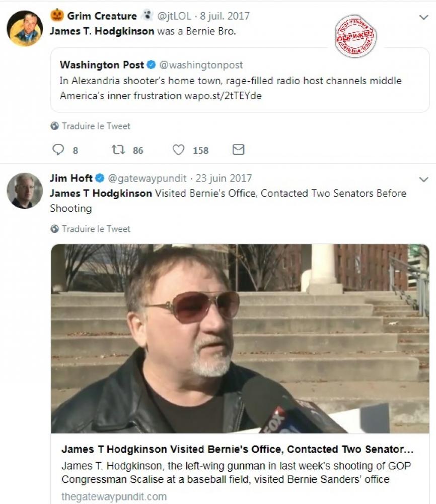
Task: Open the quoted Washington Post tweet card
Action: click(240, 80)
